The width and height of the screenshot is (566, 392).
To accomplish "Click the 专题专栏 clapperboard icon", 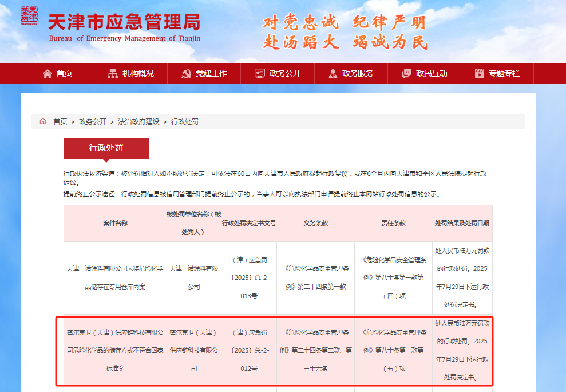I will 480,74.
